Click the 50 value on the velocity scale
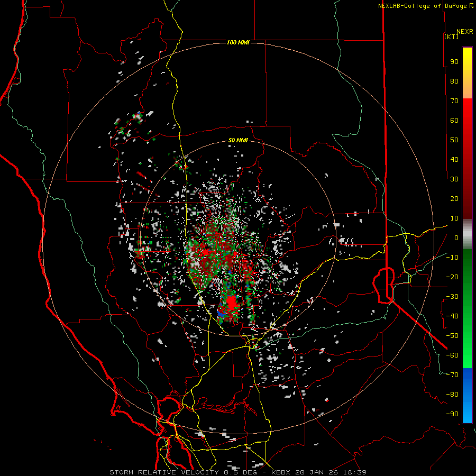 pyautogui.click(x=454, y=140)
